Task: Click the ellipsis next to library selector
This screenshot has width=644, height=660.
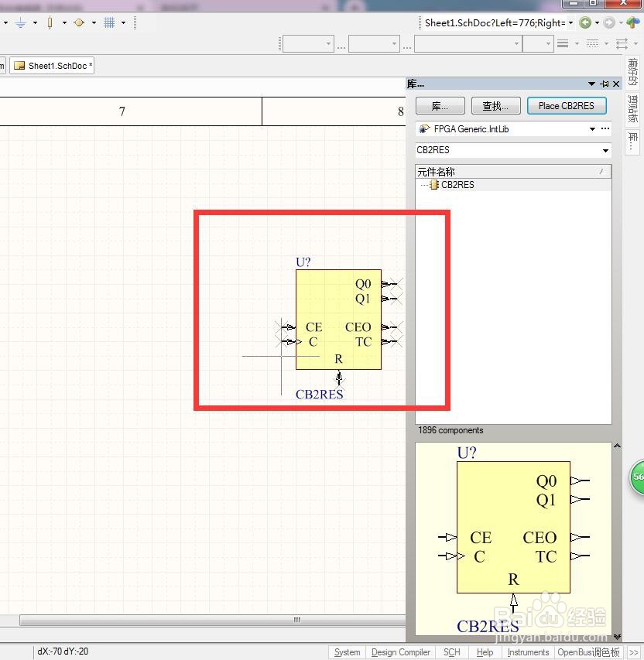Action: (605, 128)
